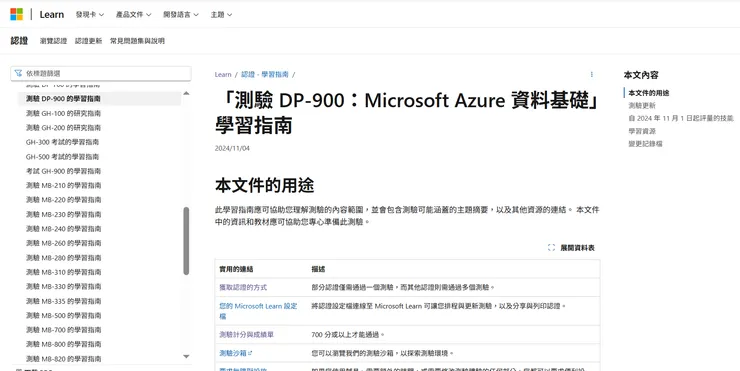Select 測驗 MB-335 的學習指南 in sidebar

coord(63,301)
